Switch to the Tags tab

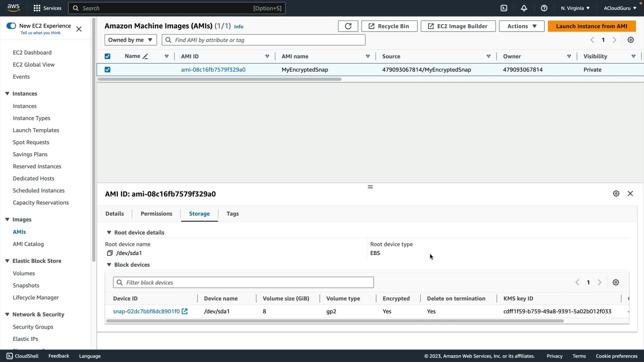232,214
